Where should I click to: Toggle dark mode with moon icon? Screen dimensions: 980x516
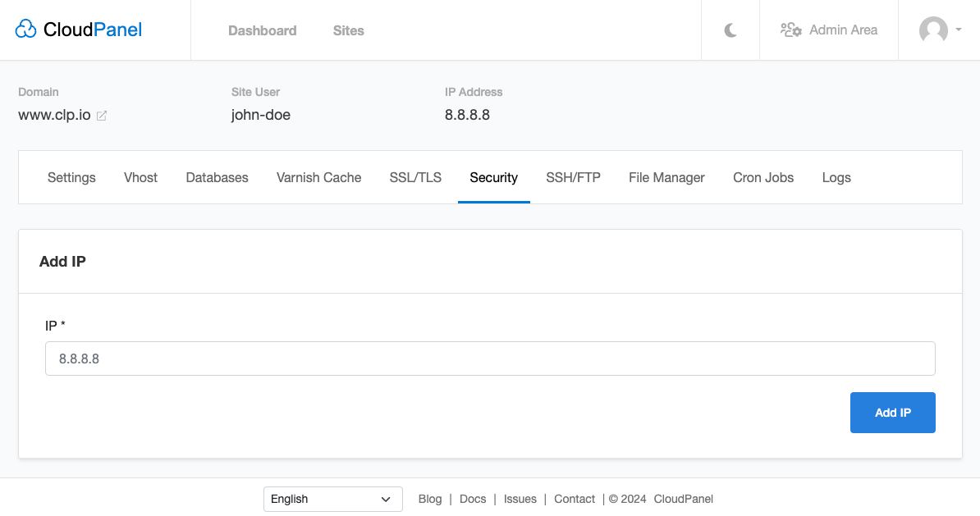(x=730, y=30)
